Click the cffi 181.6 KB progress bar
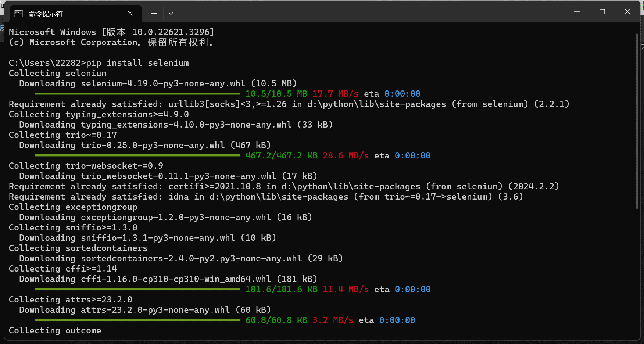Viewport: 644px width, 344px height. click(137, 289)
